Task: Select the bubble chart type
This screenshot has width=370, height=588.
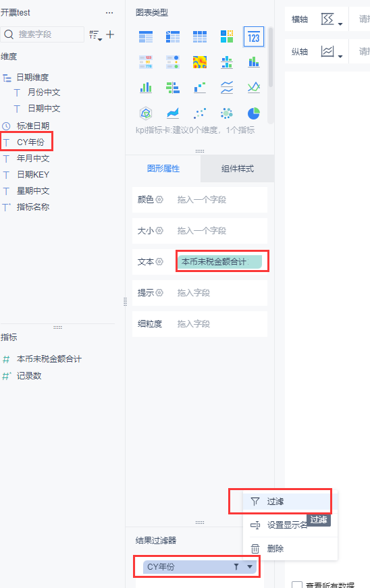Action: tap(227, 113)
